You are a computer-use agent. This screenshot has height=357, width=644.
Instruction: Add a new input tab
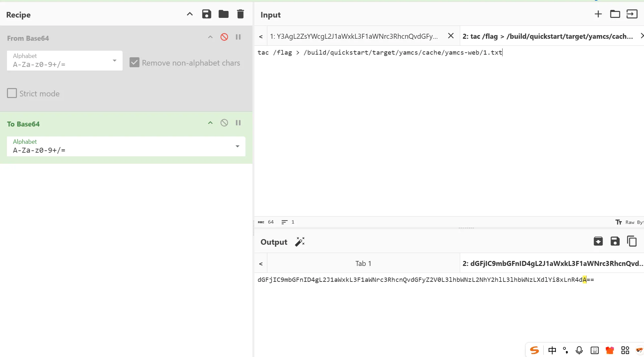click(x=598, y=14)
